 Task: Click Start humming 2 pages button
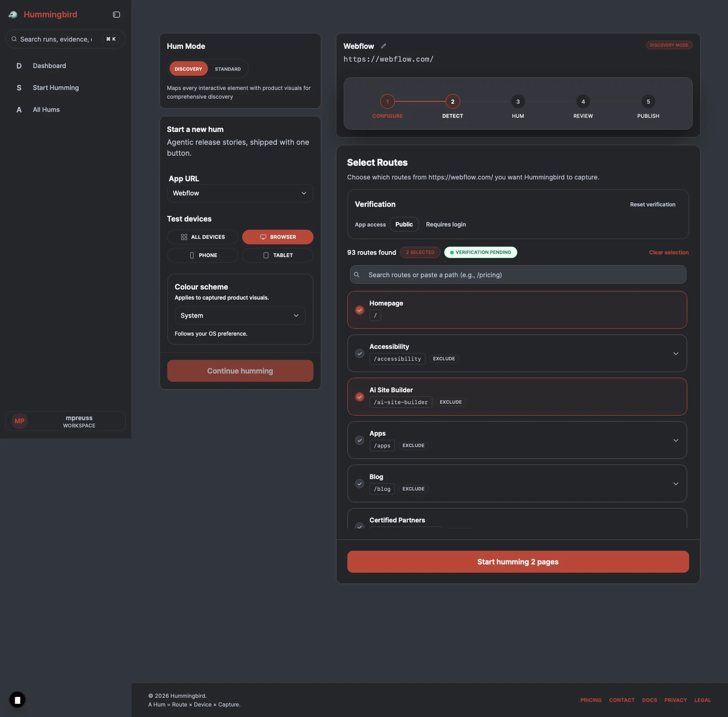(518, 562)
